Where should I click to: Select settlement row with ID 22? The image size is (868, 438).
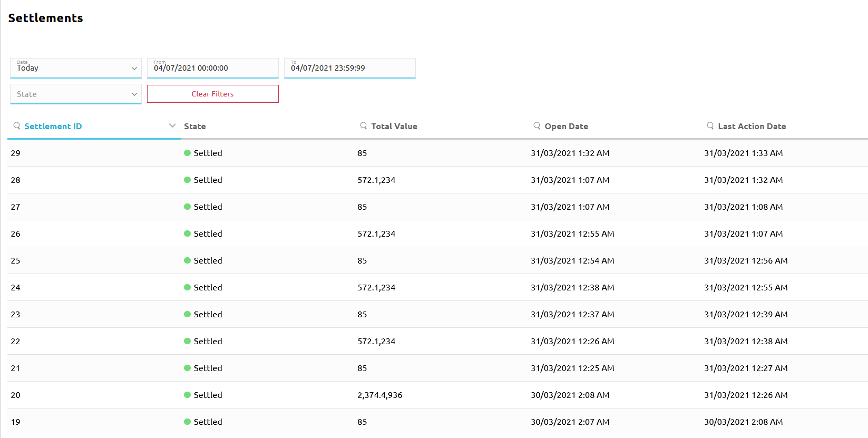[16, 342]
